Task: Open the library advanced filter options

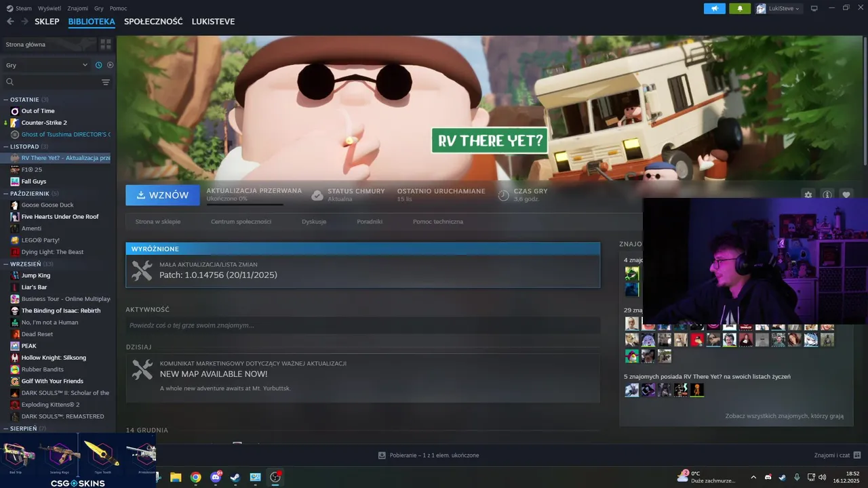Action: click(x=106, y=82)
